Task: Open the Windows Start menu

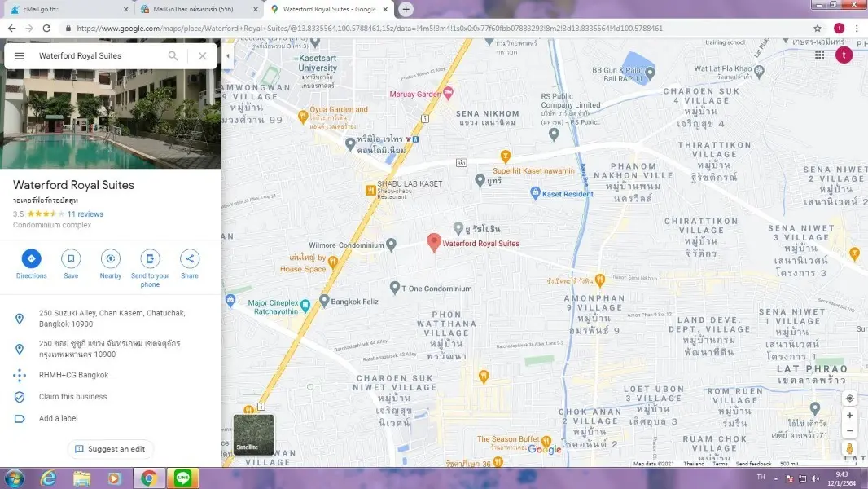Action: click(x=14, y=478)
